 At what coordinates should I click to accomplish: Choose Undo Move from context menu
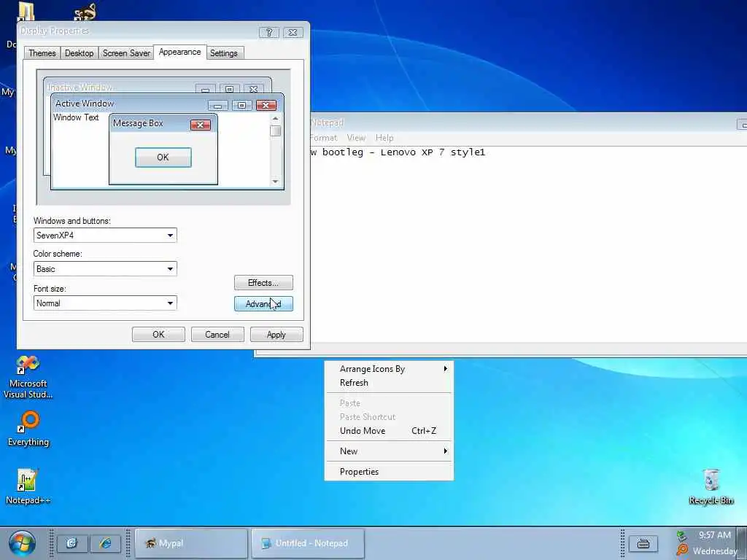(389, 430)
